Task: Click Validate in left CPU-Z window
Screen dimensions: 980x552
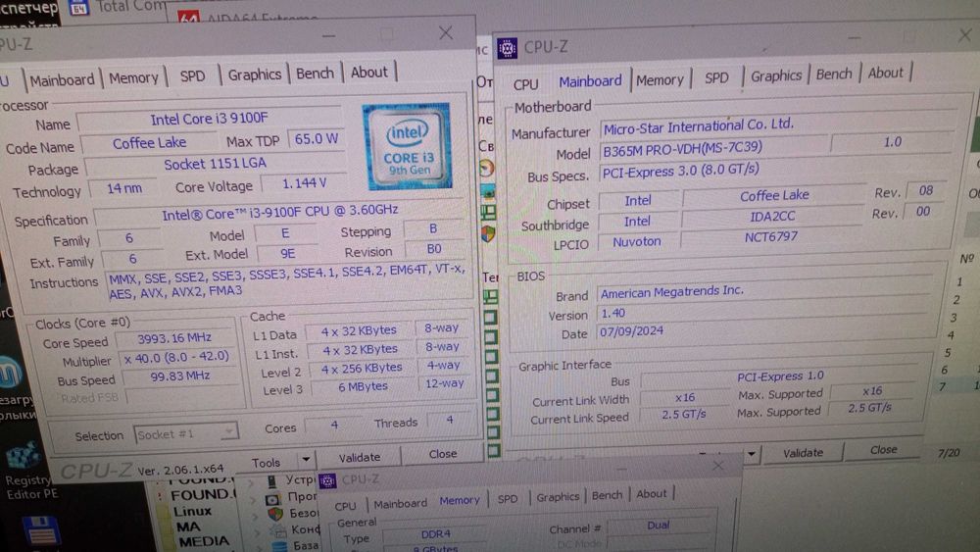Action: (x=359, y=458)
